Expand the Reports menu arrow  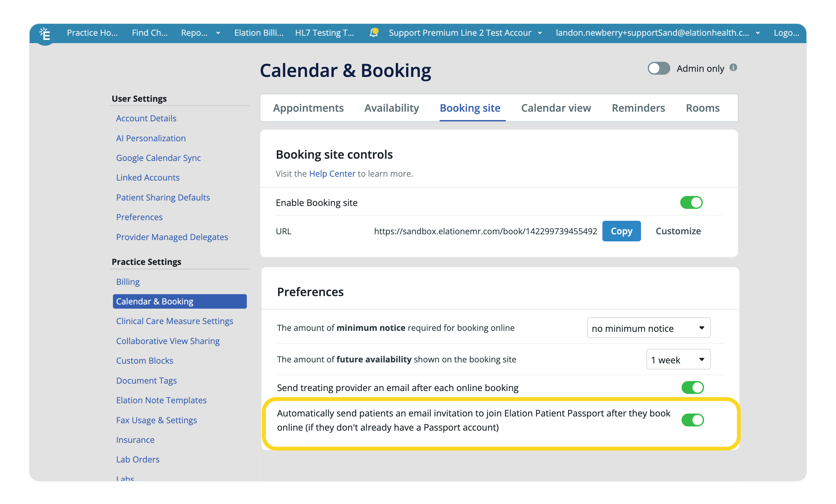click(218, 33)
